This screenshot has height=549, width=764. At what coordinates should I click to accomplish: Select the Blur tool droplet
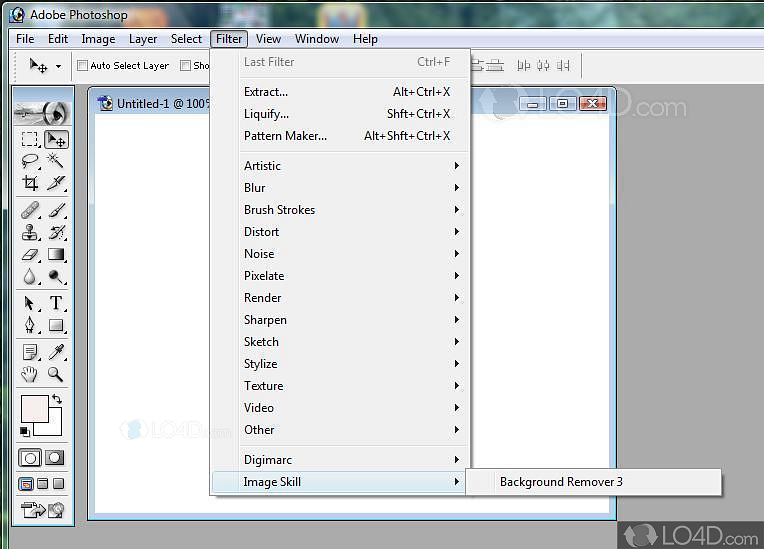[30, 276]
